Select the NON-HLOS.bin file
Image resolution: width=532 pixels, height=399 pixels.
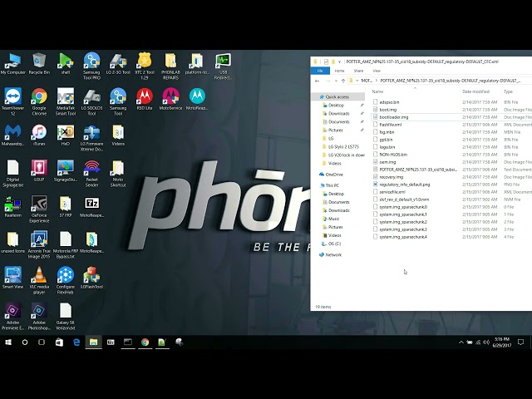393,155
